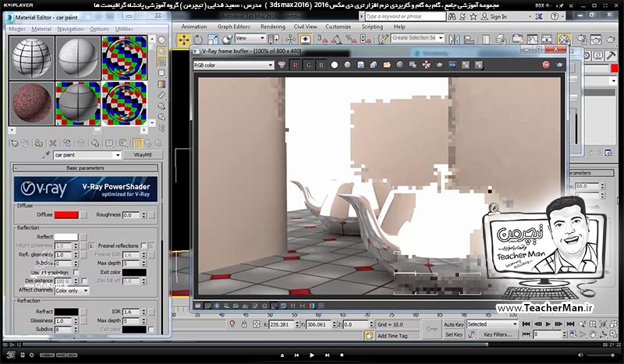Open Graph Editors menu

[233, 27]
